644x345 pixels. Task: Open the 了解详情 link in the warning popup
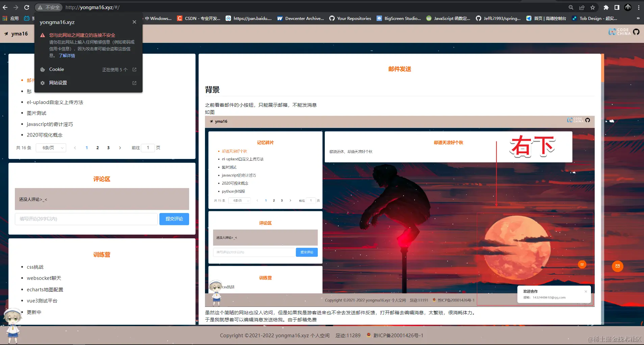click(x=67, y=55)
